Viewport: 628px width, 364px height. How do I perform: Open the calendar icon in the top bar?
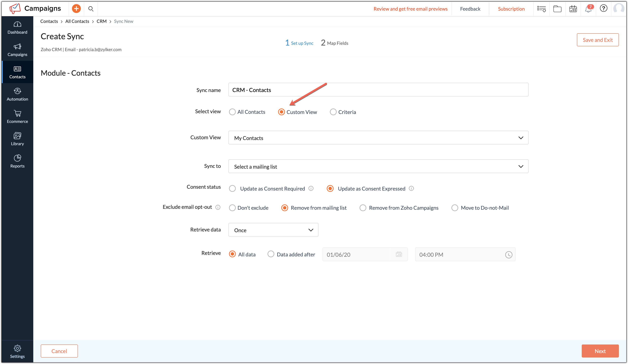(x=573, y=9)
